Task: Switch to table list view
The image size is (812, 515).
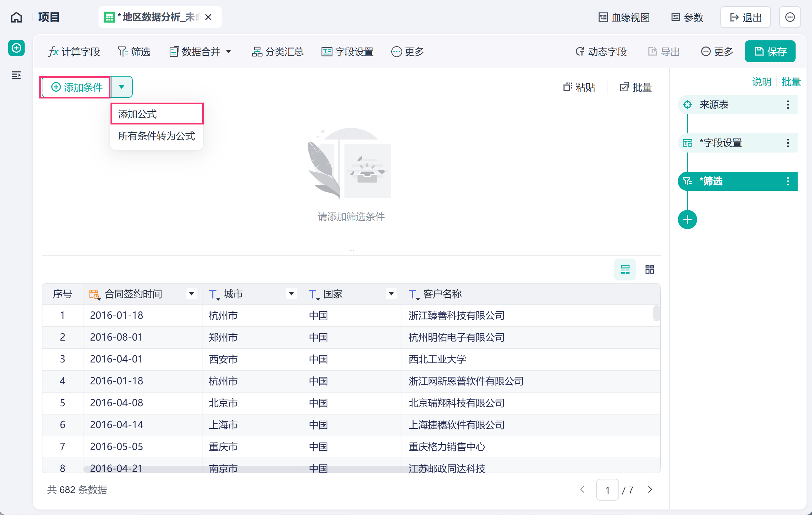Action: [x=625, y=269]
